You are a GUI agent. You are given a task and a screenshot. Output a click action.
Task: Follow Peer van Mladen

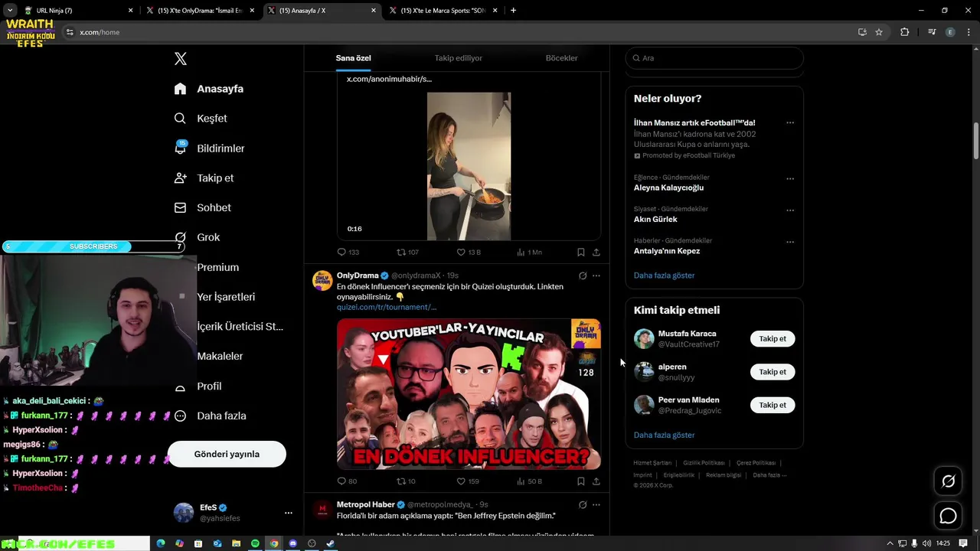[x=773, y=405]
